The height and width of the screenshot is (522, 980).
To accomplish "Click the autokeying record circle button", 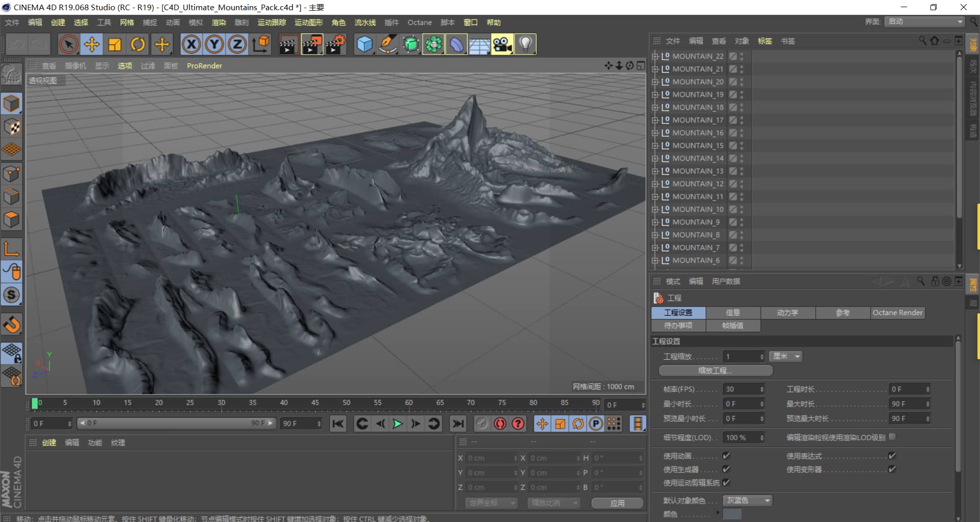I will point(500,424).
